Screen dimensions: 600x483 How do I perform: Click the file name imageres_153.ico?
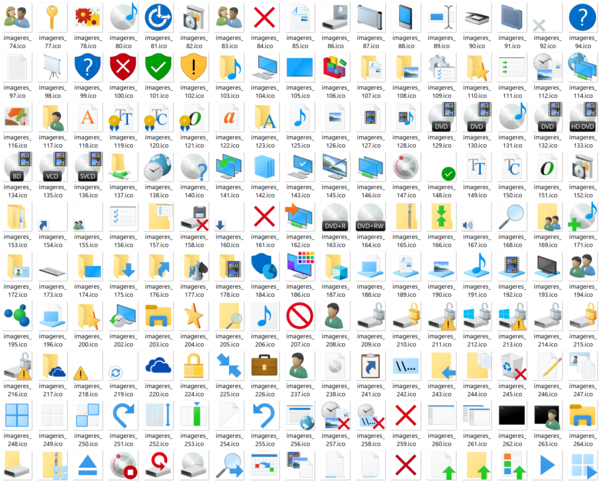[17, 241]
